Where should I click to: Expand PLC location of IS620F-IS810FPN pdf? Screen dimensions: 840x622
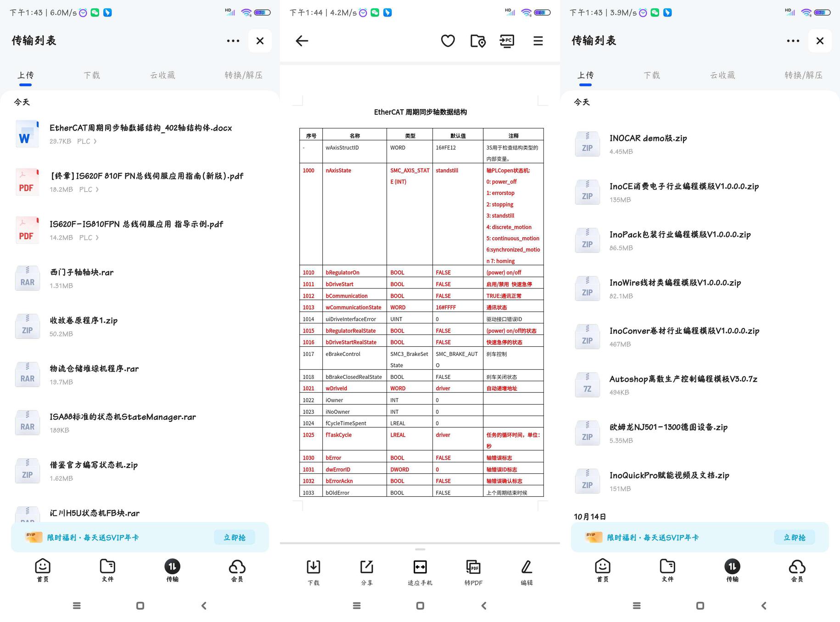89,238
